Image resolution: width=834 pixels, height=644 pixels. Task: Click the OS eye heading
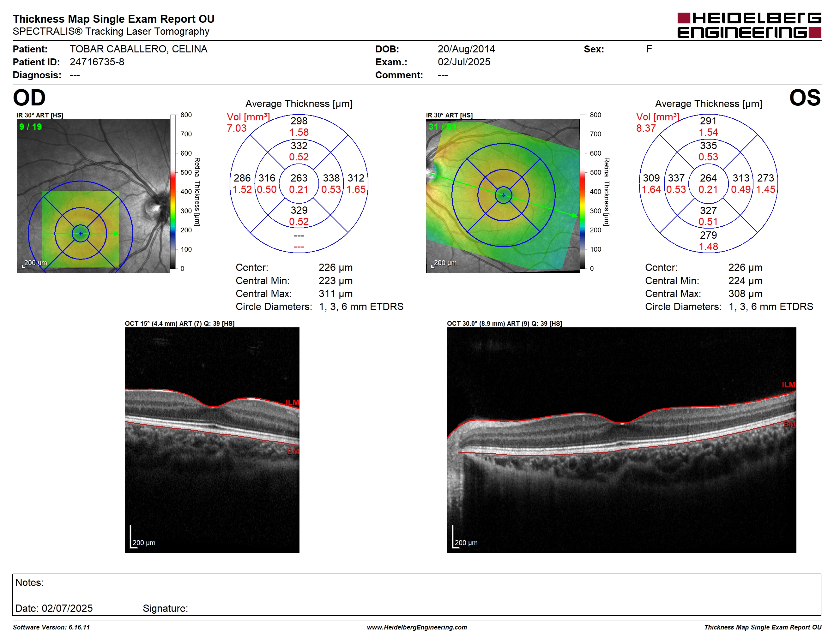(805, 98)
